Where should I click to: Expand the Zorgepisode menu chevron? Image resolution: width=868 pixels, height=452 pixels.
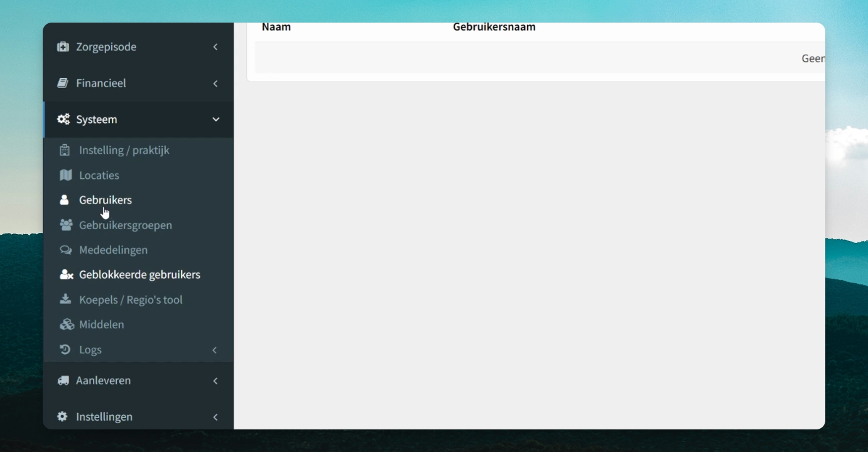[x=215, y=47]
